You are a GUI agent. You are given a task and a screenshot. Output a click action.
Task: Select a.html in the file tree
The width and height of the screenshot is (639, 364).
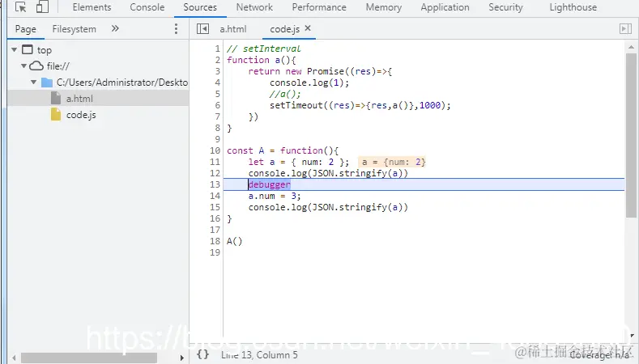pos(98,99)
